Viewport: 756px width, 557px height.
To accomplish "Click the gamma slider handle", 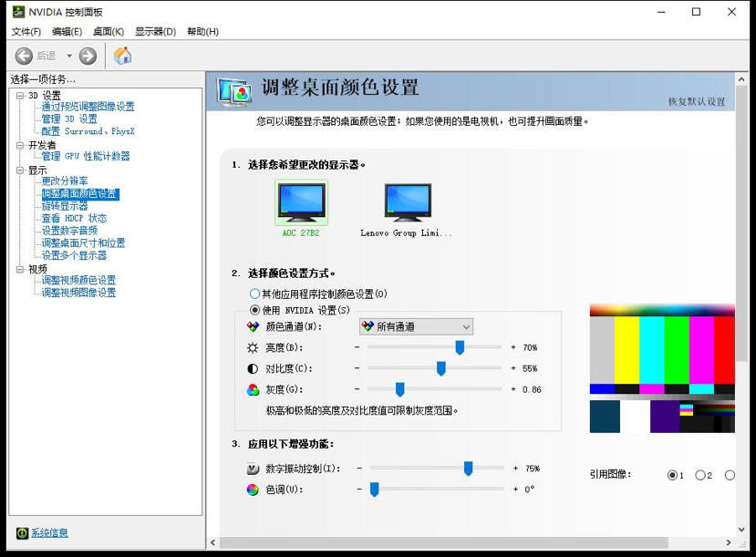I will (399, 389).
